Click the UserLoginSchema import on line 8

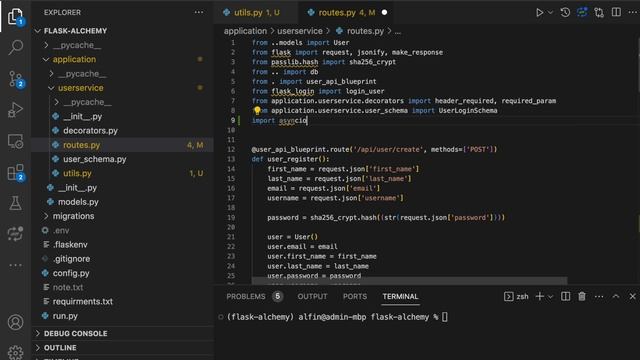[468, 111]
